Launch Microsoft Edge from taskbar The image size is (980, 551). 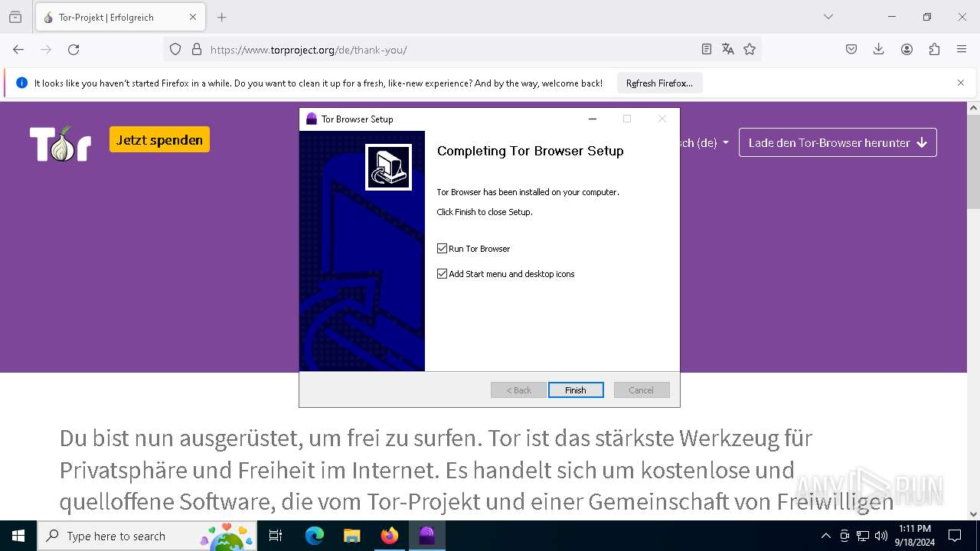315,536
